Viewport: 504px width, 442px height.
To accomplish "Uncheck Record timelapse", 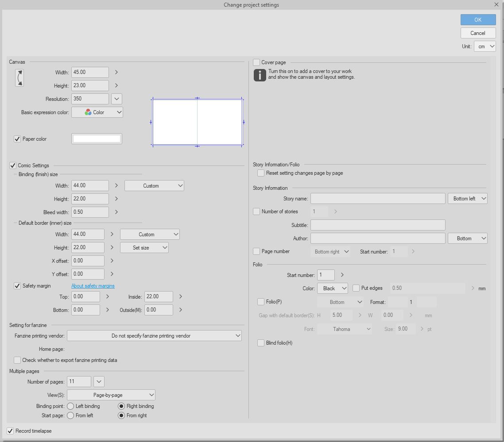I will click(x=10, y=431).
